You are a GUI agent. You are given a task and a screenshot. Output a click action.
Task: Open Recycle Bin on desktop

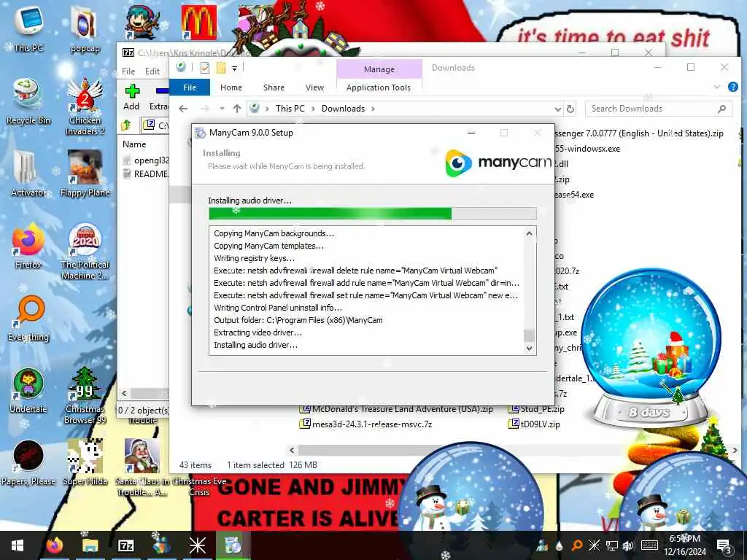(28, 101)
